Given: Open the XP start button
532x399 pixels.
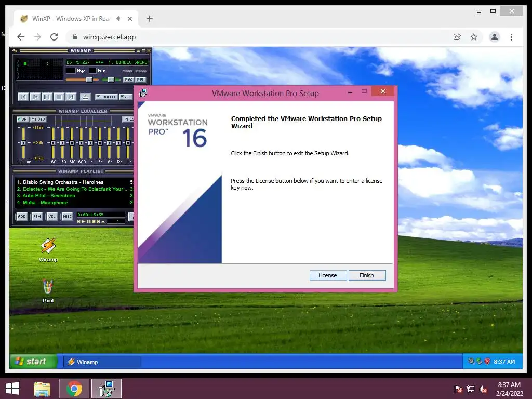Looking at the screenshot, I should pyautogui.click(x=33, y=362).
